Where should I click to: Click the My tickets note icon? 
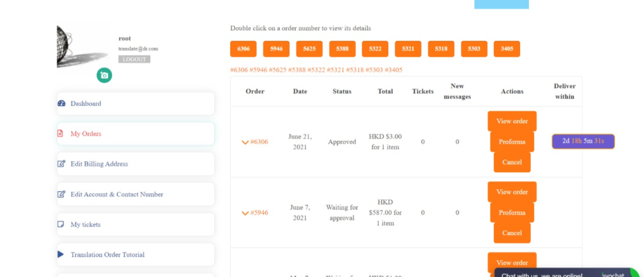point(61,224)
